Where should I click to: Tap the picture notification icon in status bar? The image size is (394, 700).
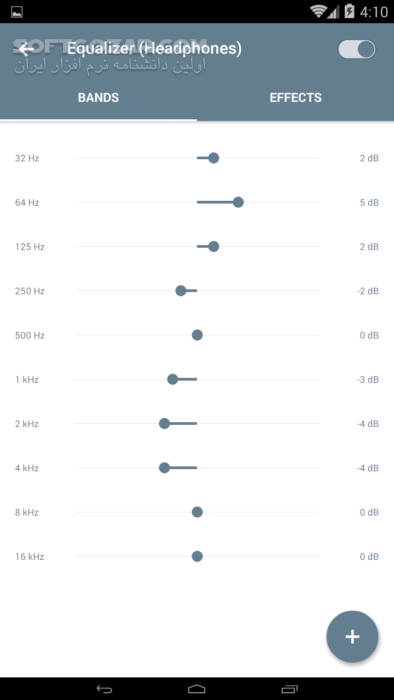(17, 12)
